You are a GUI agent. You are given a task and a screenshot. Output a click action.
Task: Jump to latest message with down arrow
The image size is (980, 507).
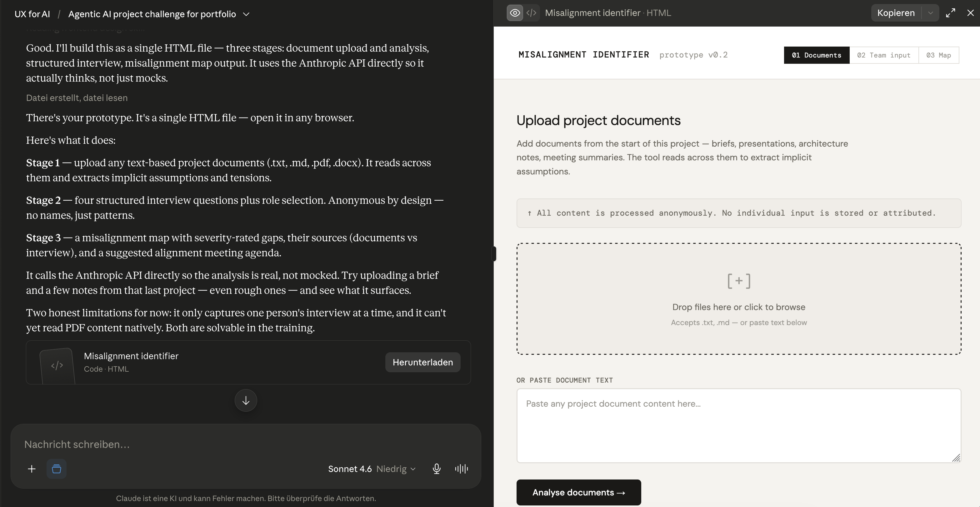click(x=246, y=400)
